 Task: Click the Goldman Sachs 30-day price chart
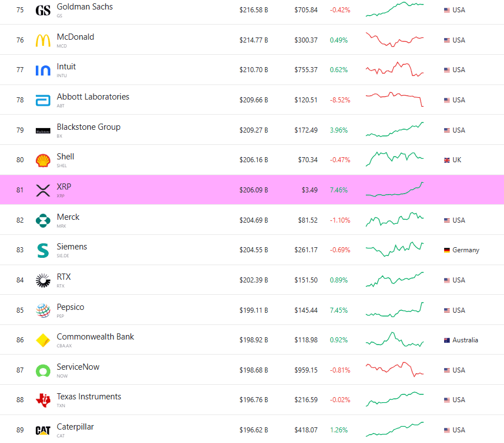(x=395, y=10)
